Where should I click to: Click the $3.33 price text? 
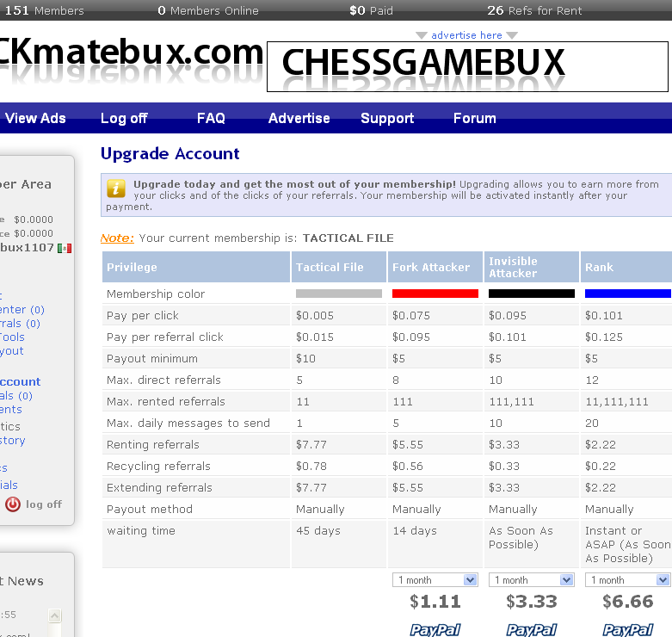(x=532, y=602)
